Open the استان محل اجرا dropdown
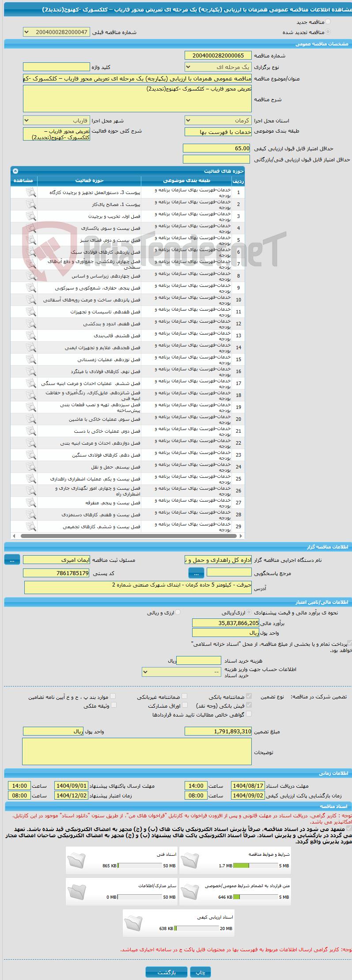Screen dimensions: 352x980 click(218, 120)
